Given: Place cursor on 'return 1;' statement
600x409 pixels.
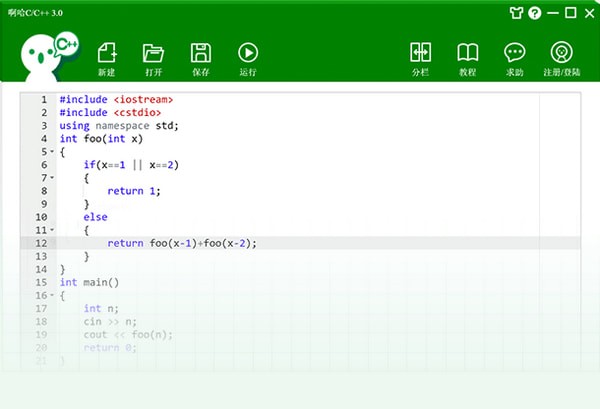Looking at the screenshot, I should coord(133,191).
